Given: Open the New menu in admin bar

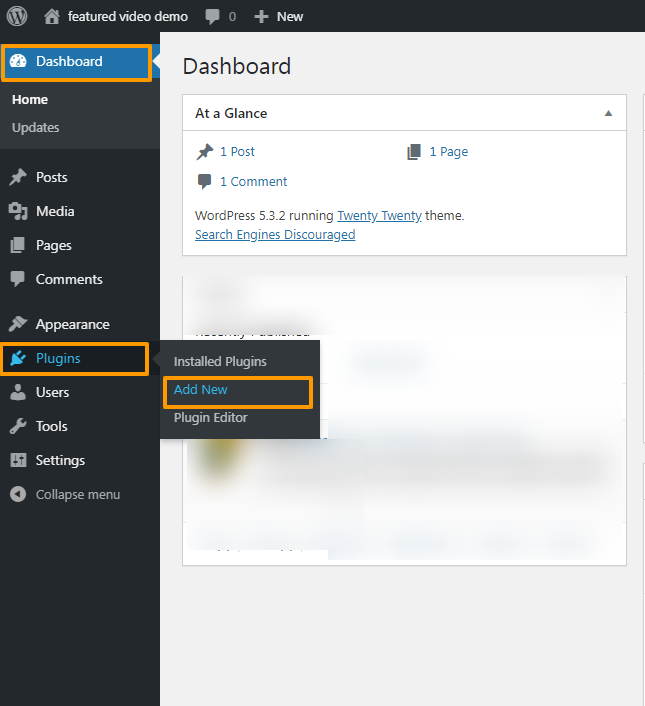Looking at the screenshot, I should [289, 17].
